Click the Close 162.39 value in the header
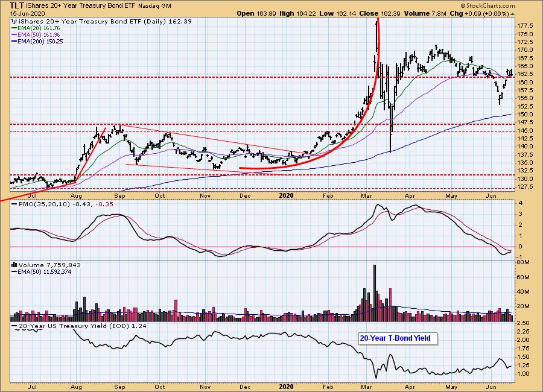Image resolution: width=543 pixels, height=392 pixels. (x=379, y=13)
